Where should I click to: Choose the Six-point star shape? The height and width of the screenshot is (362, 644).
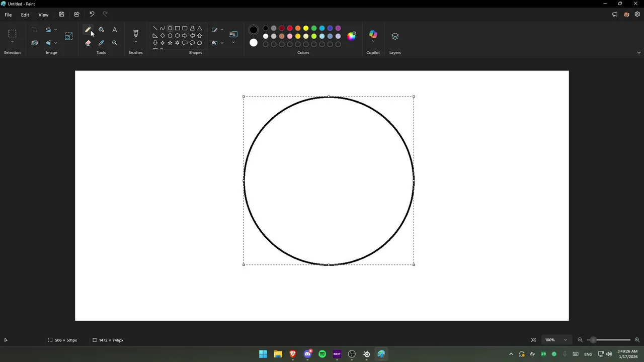pos(178,43)
